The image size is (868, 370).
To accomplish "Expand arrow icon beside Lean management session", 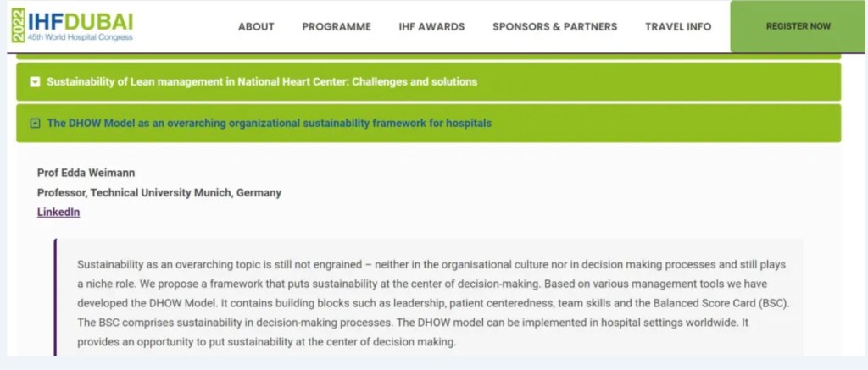I will pyautogui.click(x=35, y=82).
